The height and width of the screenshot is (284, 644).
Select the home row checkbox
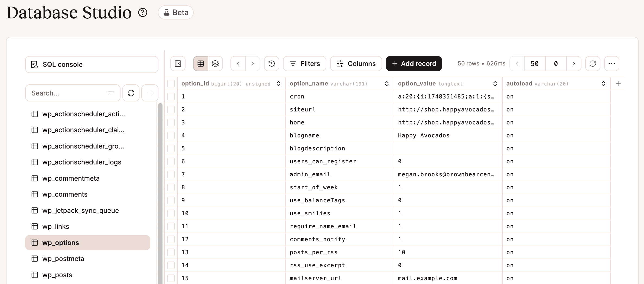click(171, 123)
